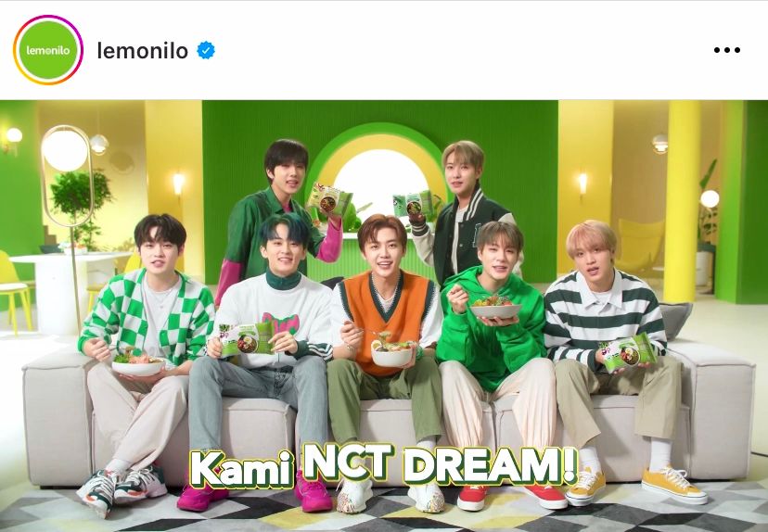
Task: Click the blue verified badge
Action: (x=206, y=50)
